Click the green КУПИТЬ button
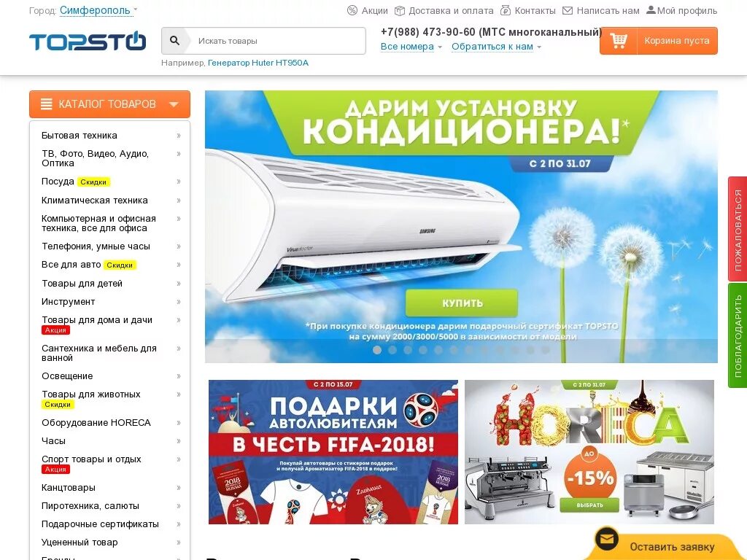This screenshot has height=560, width=747. pos(462,303)
